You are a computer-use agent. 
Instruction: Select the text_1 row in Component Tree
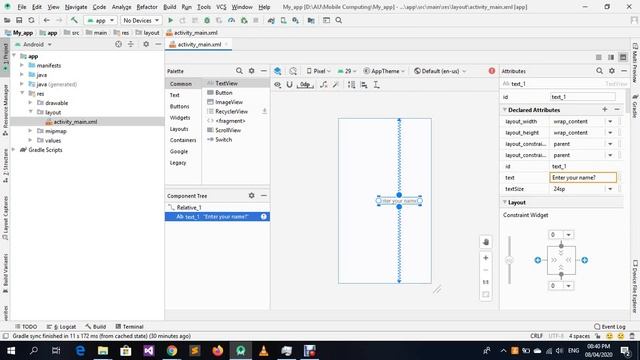click(217, 217)
